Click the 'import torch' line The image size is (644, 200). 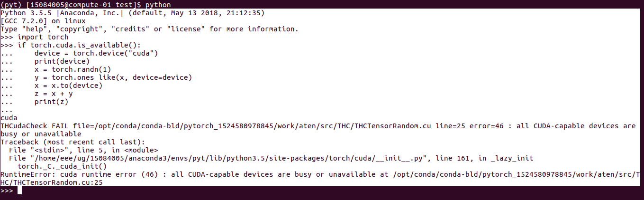point(43,37)
